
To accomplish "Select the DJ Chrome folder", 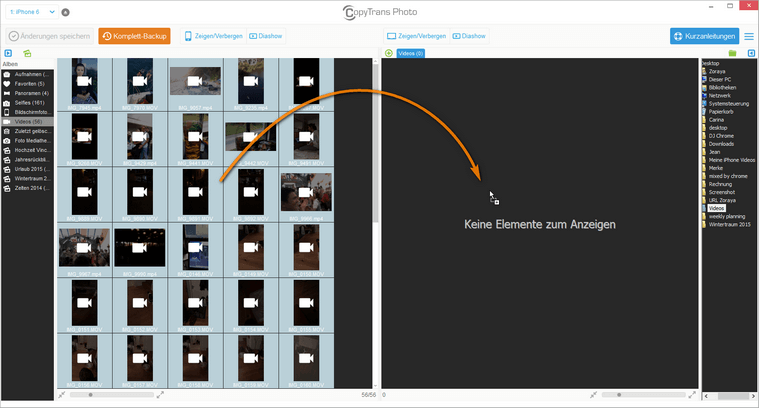I will (x=721, y=136).
